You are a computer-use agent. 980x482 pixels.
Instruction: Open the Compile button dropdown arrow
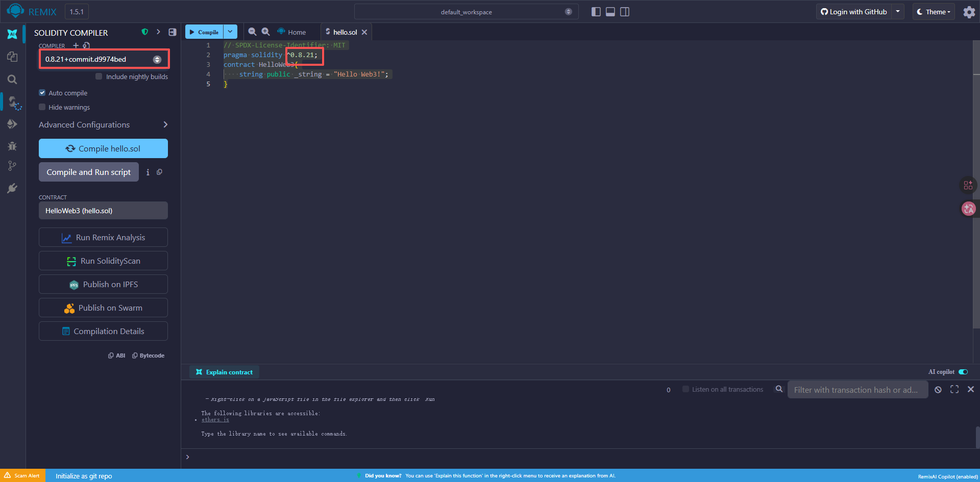[x=230, y=32]
